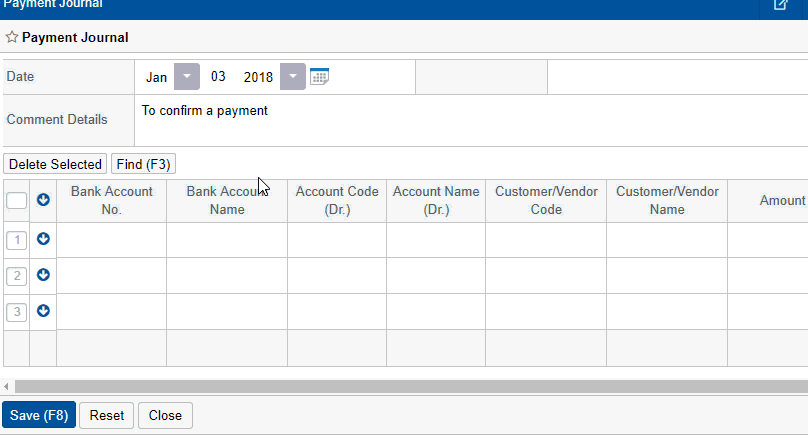Screen dimensions: 808x448
Task: Click the pop-out window icon in title bar
Action: (781, 5)
